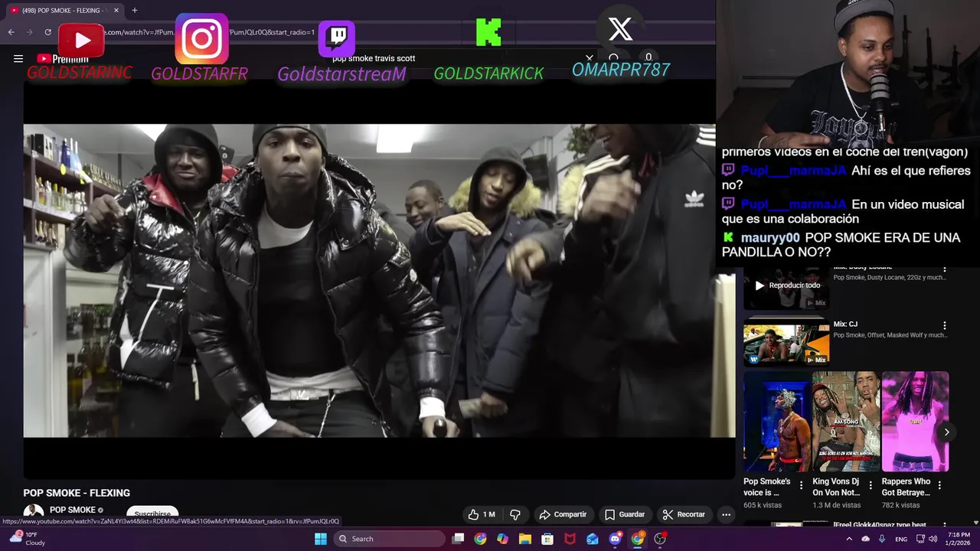Image resolution: width=980 pixels, height=551 pixels.
Task: Dislike the video with thumbs-down
Action: pos(515,514)
